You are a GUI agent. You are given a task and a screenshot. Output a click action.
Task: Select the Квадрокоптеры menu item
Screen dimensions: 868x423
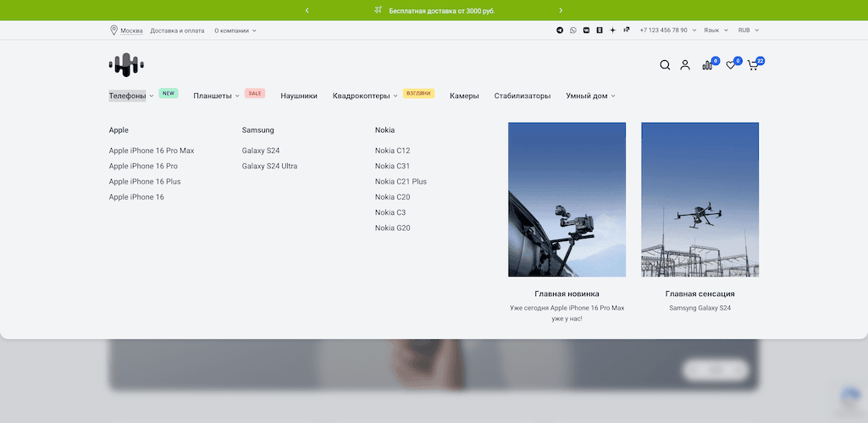[362, 96]
